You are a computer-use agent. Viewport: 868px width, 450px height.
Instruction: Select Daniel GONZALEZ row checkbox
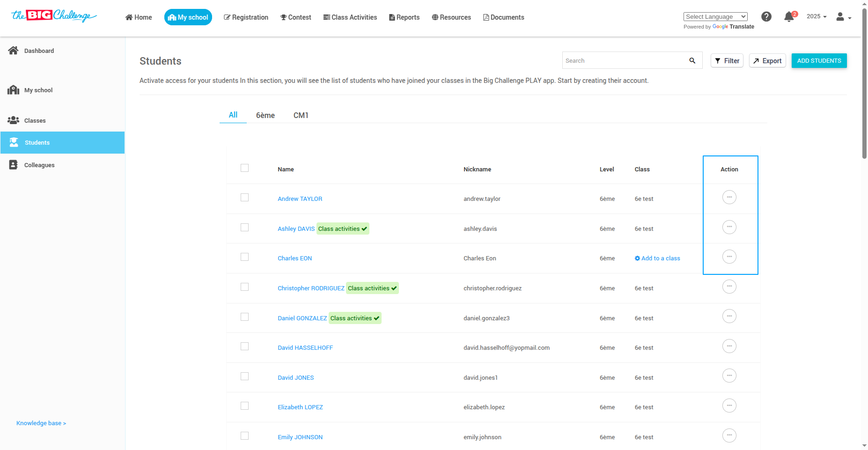[x=244, y=317]
